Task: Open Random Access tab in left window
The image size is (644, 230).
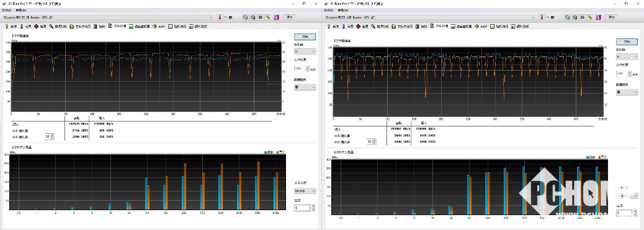Action: pos(177,26)
